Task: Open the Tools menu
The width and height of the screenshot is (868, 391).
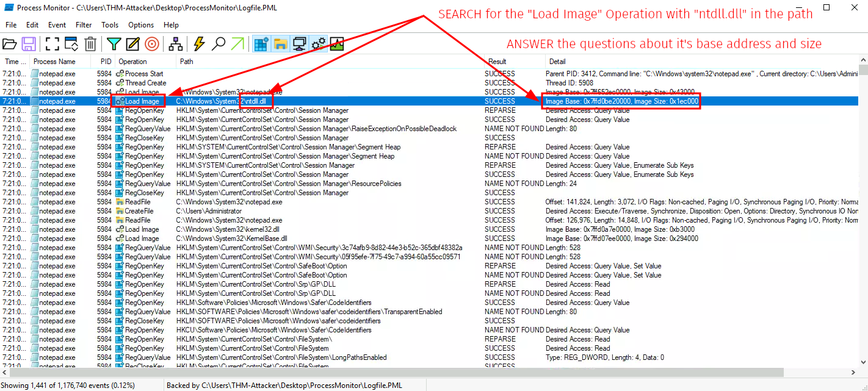Action: click(x=110, y=25)
